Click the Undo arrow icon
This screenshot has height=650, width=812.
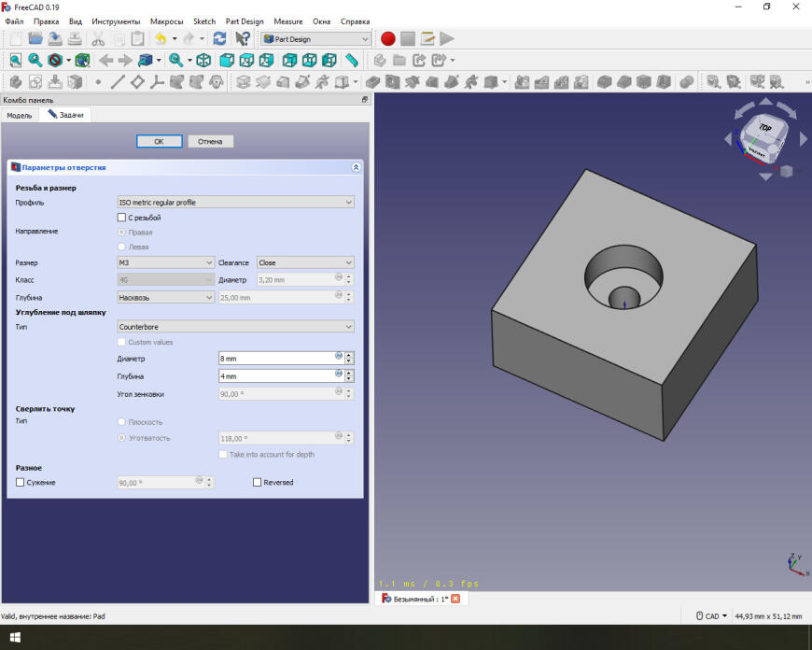click(x=161, y=39)
